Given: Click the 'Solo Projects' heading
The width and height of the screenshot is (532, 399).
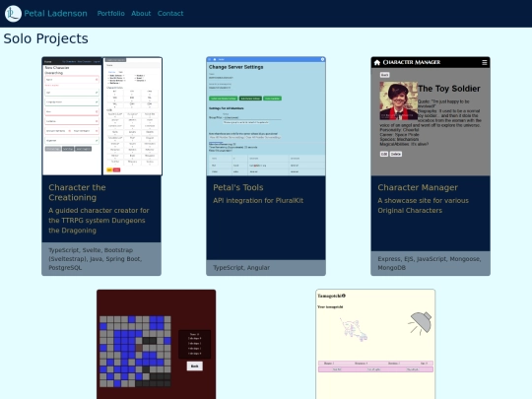Looking at the screenshot, I should click(45, 38).
